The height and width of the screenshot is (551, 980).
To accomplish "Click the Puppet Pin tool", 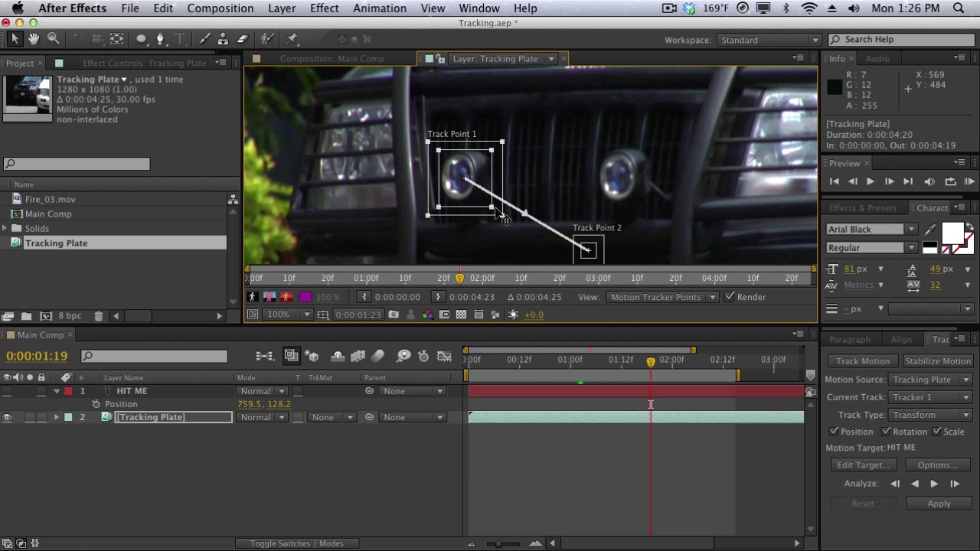I will coord(292,39).
